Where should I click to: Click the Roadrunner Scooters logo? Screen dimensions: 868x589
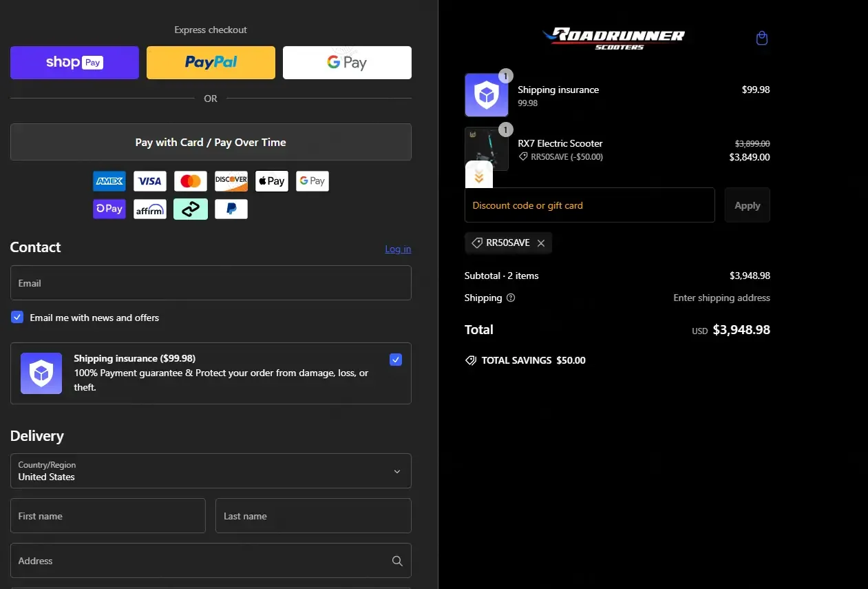[613, 38]
